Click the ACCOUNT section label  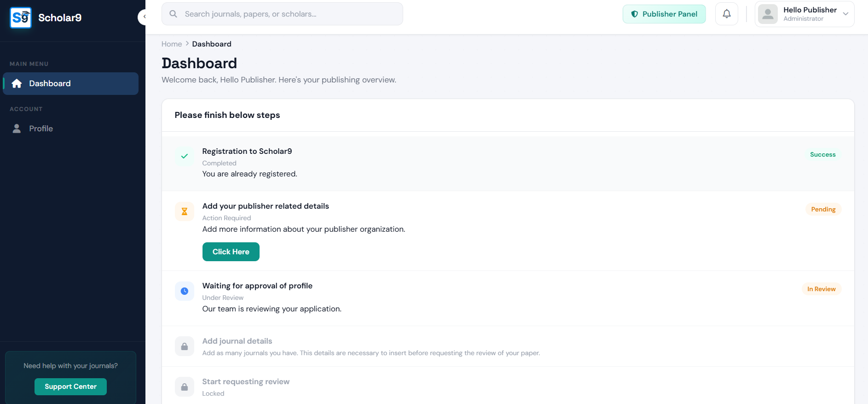click(x=26, y=109)
